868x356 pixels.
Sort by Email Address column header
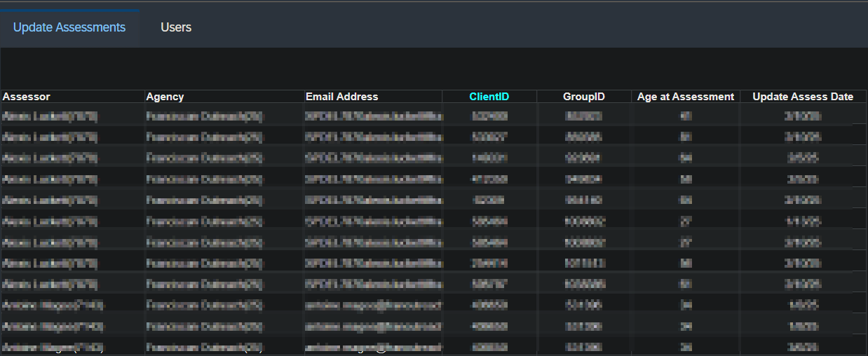(341, 97)
